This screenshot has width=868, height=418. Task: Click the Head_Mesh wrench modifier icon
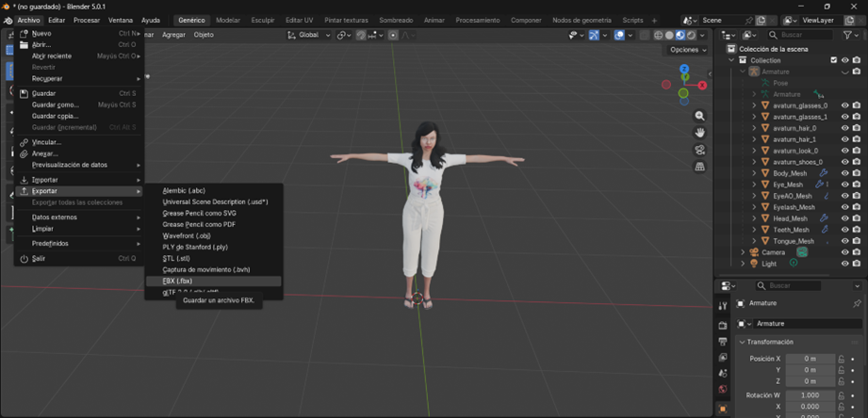(x=823, y=218)
